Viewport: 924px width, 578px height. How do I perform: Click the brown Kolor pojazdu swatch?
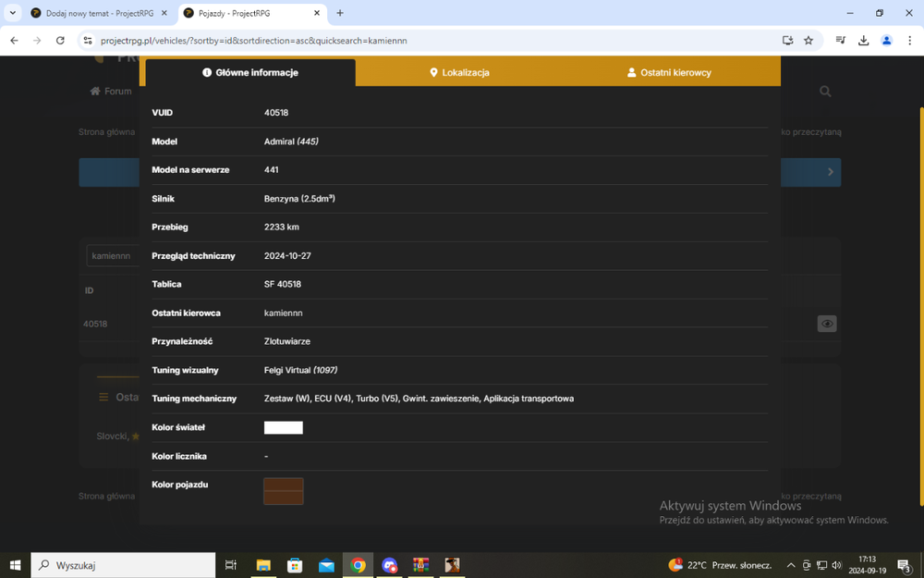click(284, 491)
